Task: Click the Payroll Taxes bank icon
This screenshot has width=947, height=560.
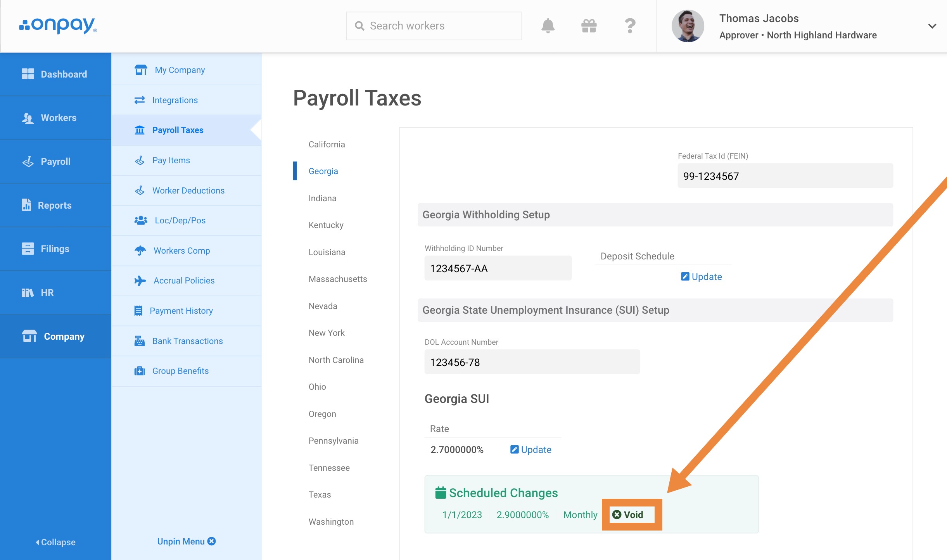Action: click(x=140, y=130)
